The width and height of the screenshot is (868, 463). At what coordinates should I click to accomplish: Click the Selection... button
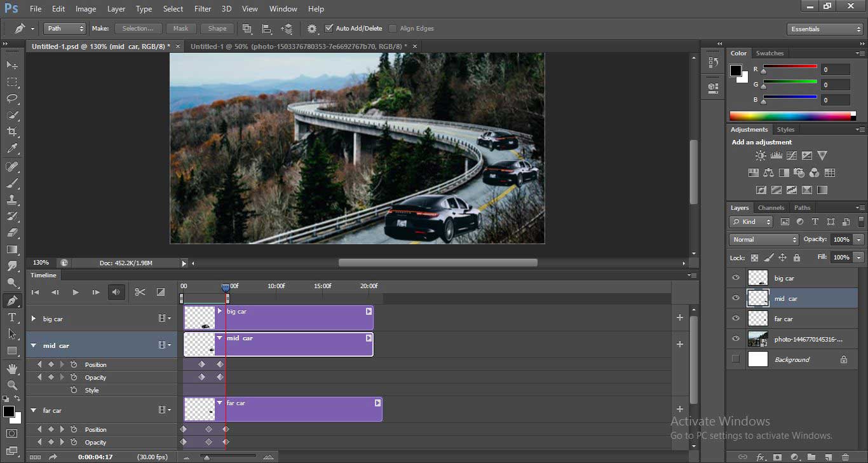tap(138, 29)
